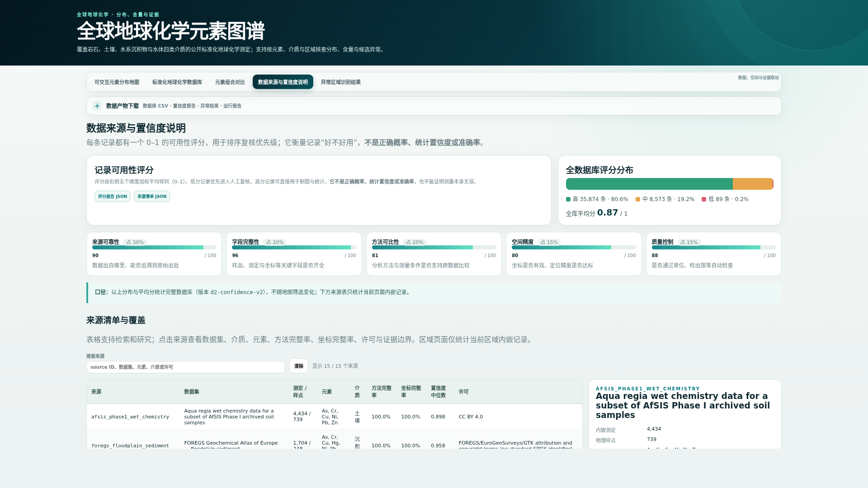Viewport: 868px width, 488px height.
Task: Click the green 高 segment of distribution bar
Action: point(649,184)
